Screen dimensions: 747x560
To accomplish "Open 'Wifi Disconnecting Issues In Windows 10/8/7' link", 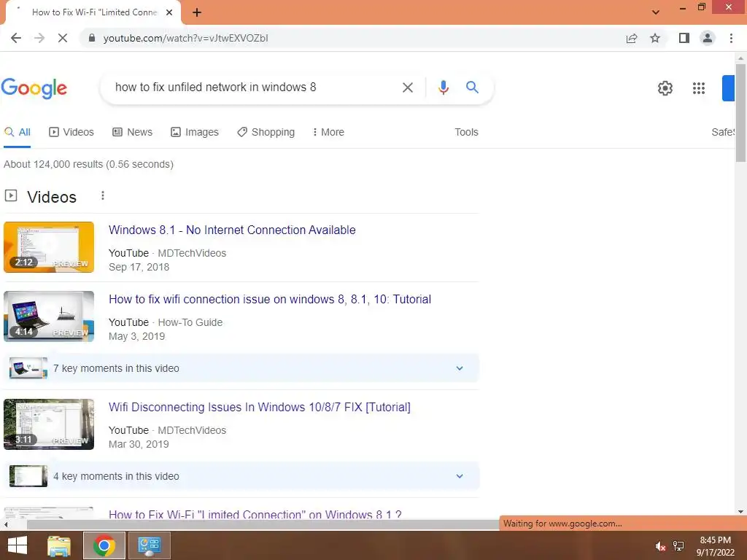I will (x=259, y=408).
